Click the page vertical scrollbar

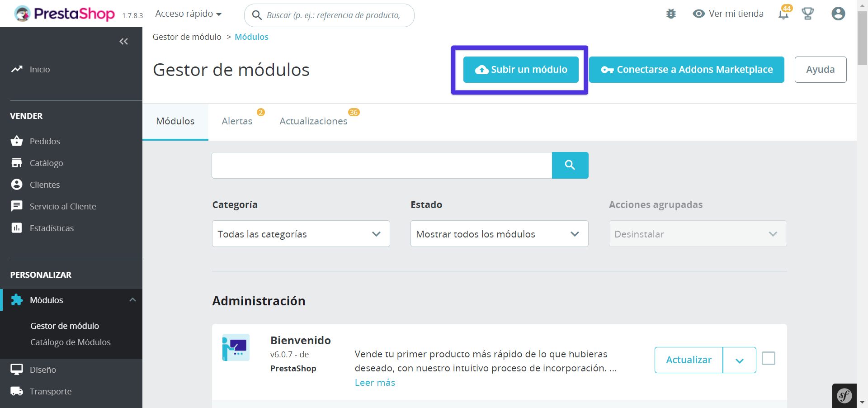tap(862, 38)
